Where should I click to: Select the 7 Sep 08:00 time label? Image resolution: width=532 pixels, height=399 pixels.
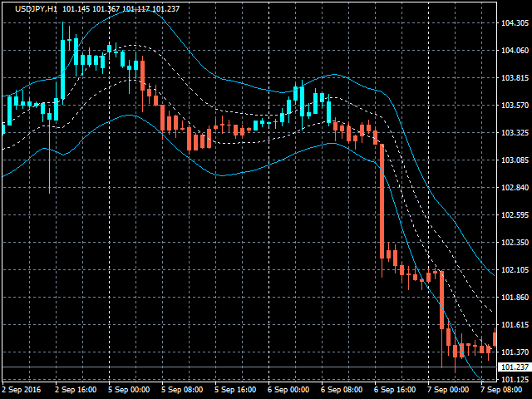500,389
